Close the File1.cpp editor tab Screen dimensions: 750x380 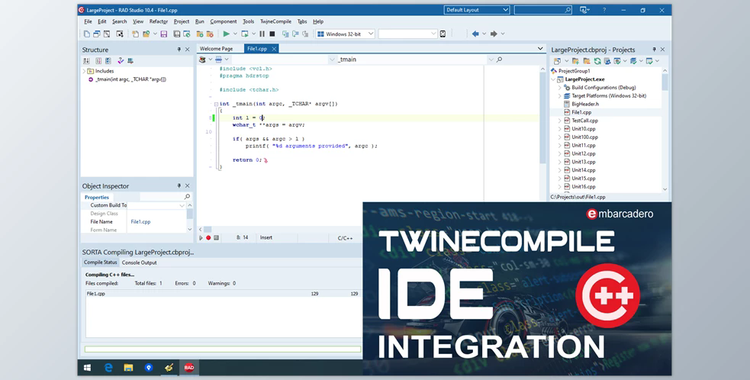tap(274, 49)
